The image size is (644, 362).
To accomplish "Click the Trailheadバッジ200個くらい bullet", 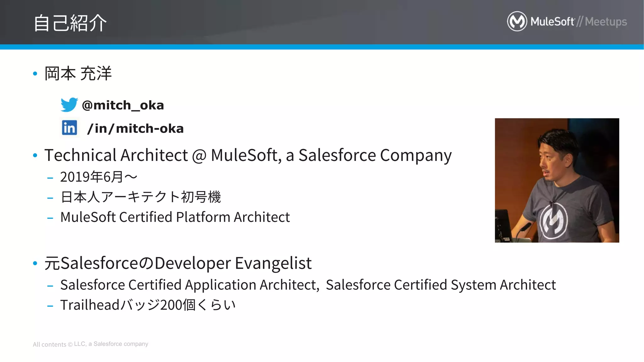I will pos(148,305).
